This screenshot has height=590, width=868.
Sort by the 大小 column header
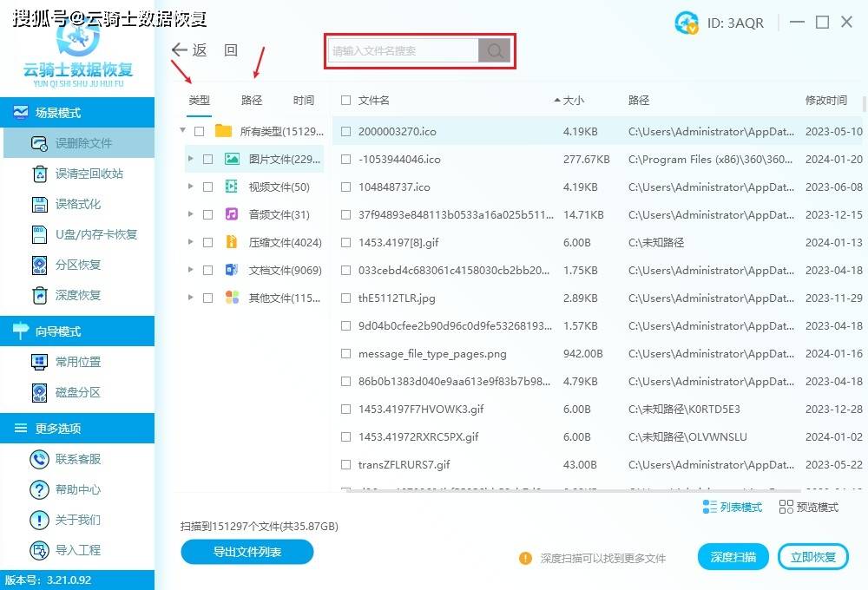(x=573, y=100)
